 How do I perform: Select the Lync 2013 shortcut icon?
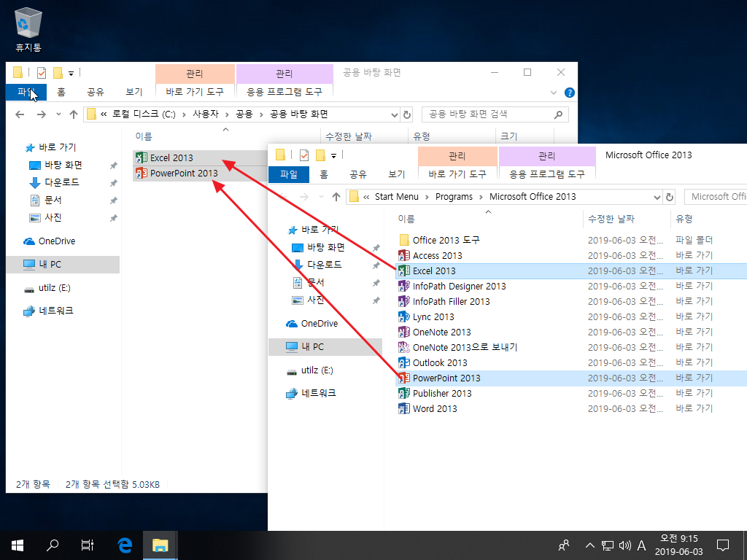pyautogui.click(x=404, y=316)
